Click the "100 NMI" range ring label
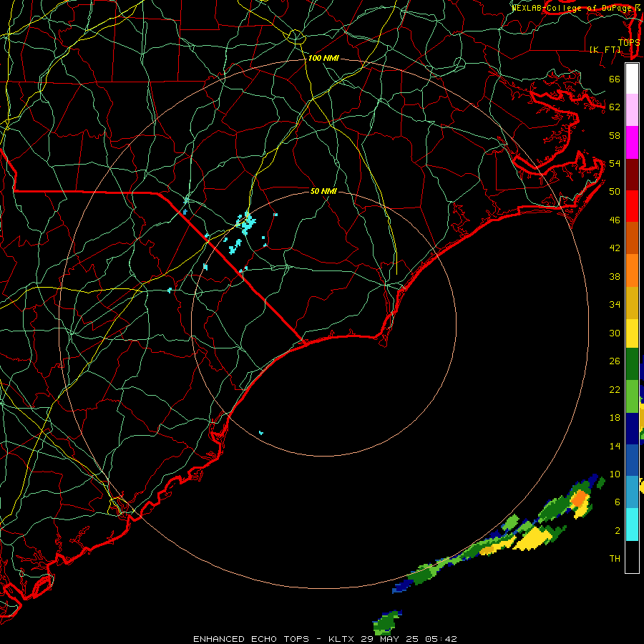 click(x=323, y=59)
